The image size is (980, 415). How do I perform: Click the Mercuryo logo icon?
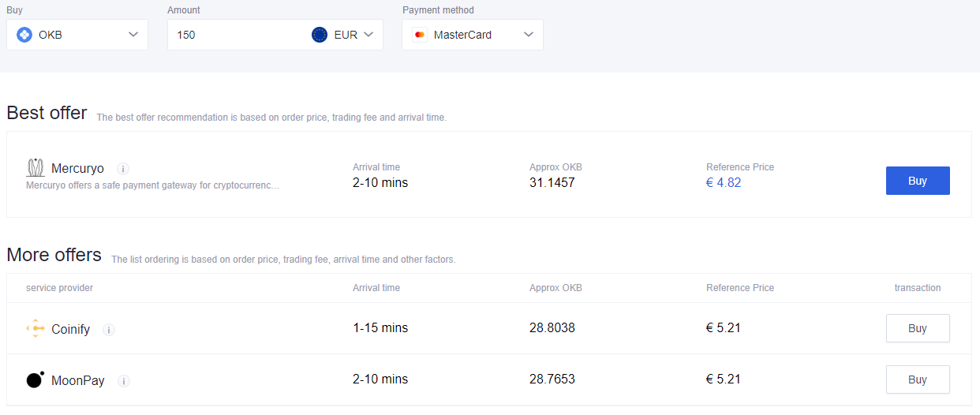pyautogui.click(x=36, y=168)
